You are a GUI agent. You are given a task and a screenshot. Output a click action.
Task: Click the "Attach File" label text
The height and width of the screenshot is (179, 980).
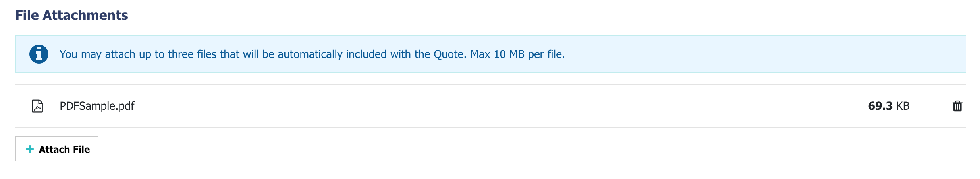tap(64, 149)
